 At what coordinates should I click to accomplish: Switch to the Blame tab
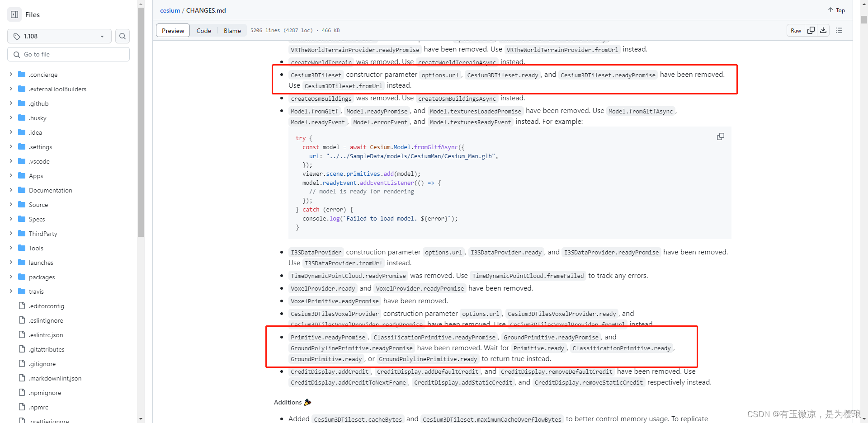click(x=232, y=31)
